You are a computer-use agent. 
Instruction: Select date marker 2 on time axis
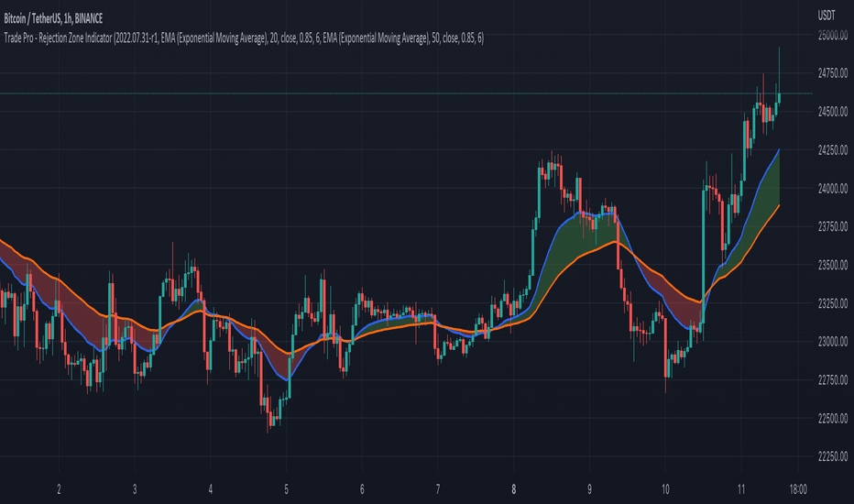pos(59,489)
